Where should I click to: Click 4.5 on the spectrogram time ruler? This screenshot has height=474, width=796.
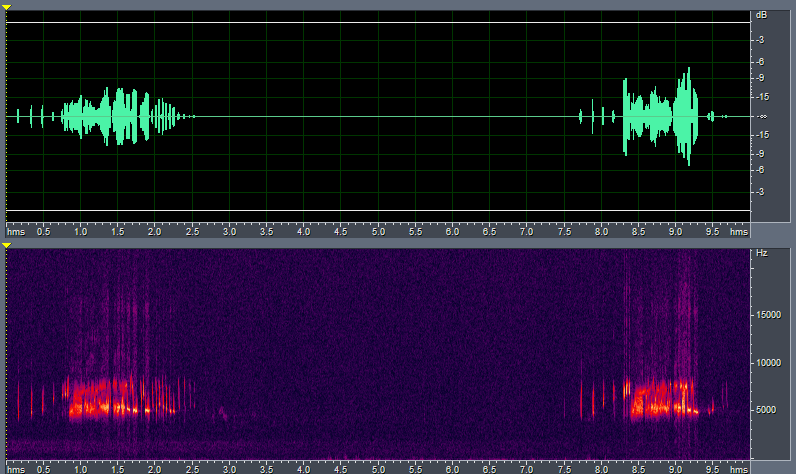pos(341,469)
